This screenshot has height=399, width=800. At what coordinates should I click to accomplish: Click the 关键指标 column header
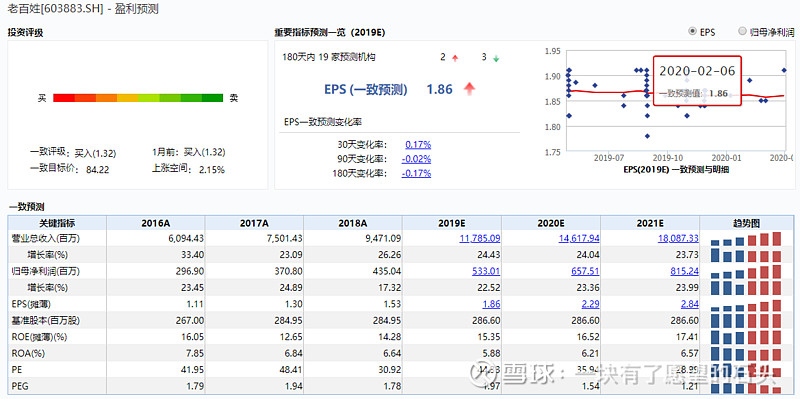click(x=57, y=223)
